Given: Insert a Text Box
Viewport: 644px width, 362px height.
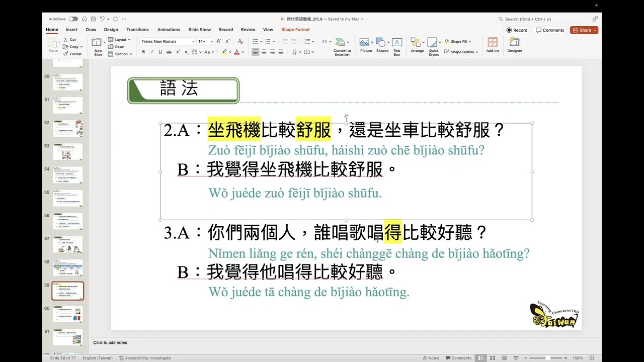Looking at the screenshot, I should point(397,46).
